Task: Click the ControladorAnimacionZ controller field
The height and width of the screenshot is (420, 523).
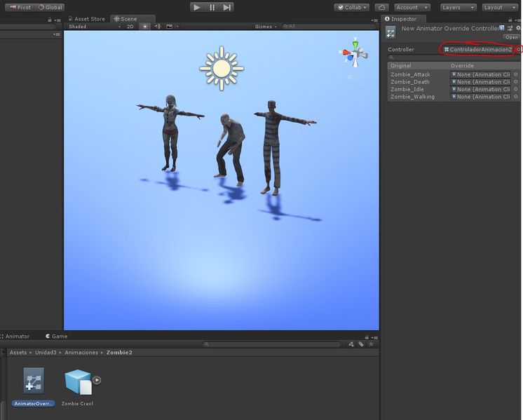Action: 478,49
